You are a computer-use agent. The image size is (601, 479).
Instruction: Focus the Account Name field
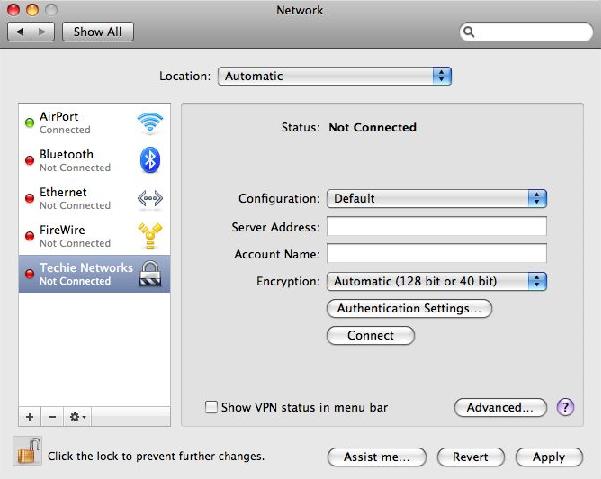point(437,253)
